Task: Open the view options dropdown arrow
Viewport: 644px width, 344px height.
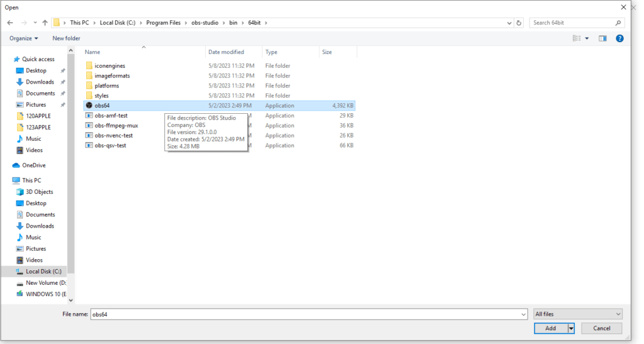Action: (587, 38)
